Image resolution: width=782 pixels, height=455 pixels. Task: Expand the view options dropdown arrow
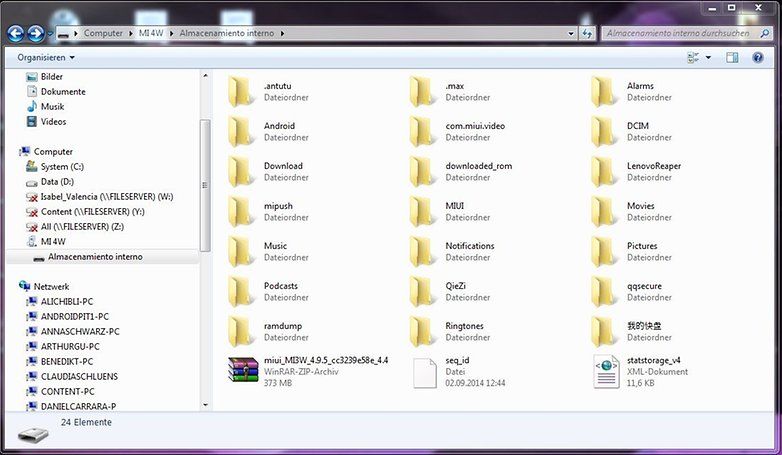tap(708, 57)
